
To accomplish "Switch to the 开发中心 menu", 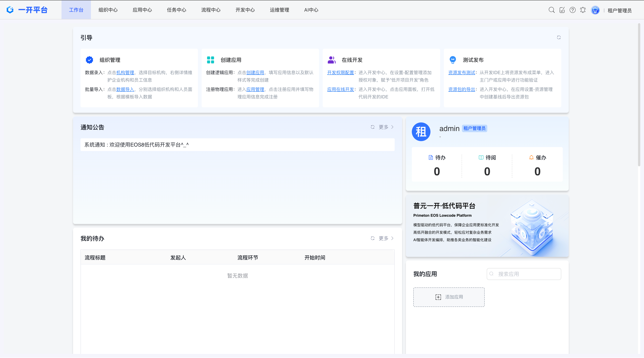I will click(245, 10).
